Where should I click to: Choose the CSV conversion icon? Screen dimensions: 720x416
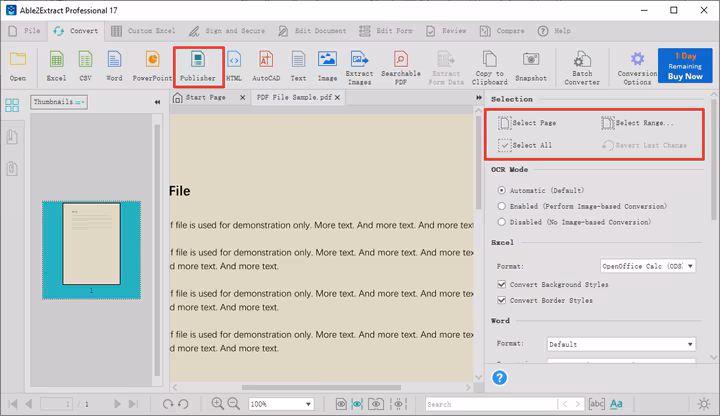pos(85,66)
